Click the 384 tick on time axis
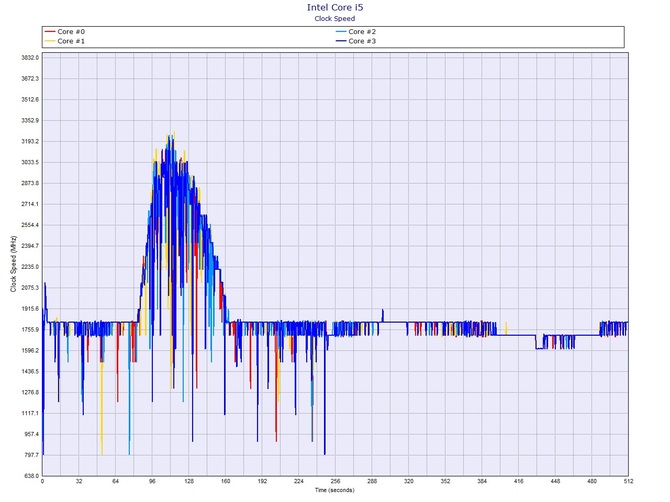The width and height of the screenshot is (670, 502). tap(482, 481)
